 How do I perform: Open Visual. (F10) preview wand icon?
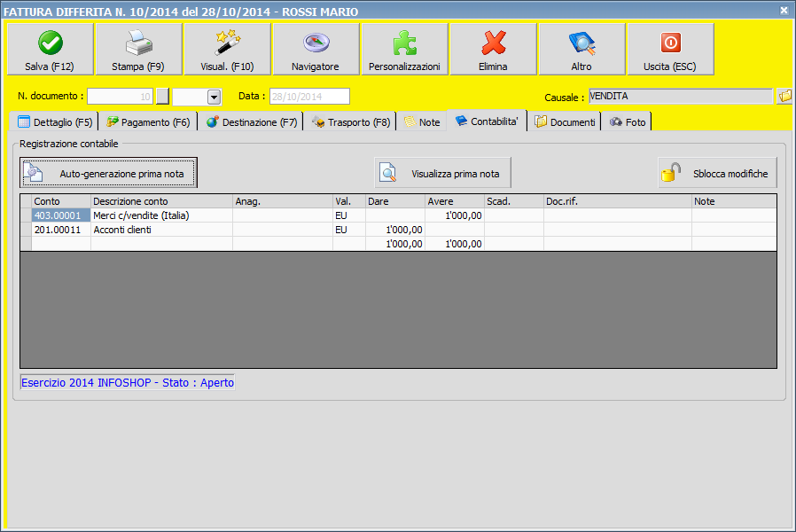click(x=227, y=43)
